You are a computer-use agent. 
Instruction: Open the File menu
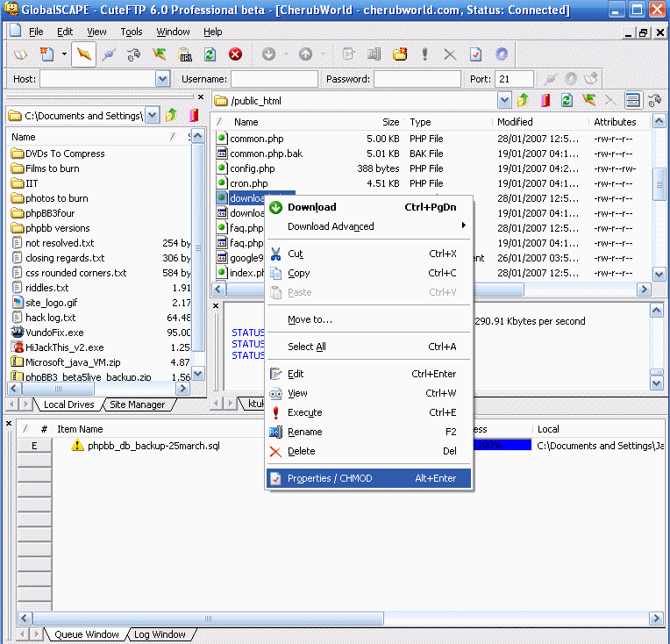(x=36, y=32)
